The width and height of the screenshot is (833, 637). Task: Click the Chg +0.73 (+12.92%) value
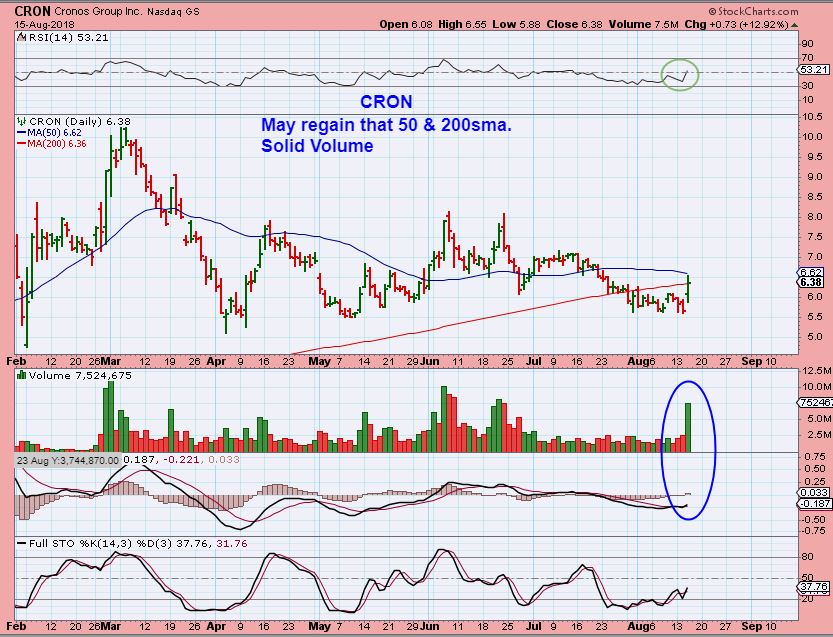coord(737,24)
